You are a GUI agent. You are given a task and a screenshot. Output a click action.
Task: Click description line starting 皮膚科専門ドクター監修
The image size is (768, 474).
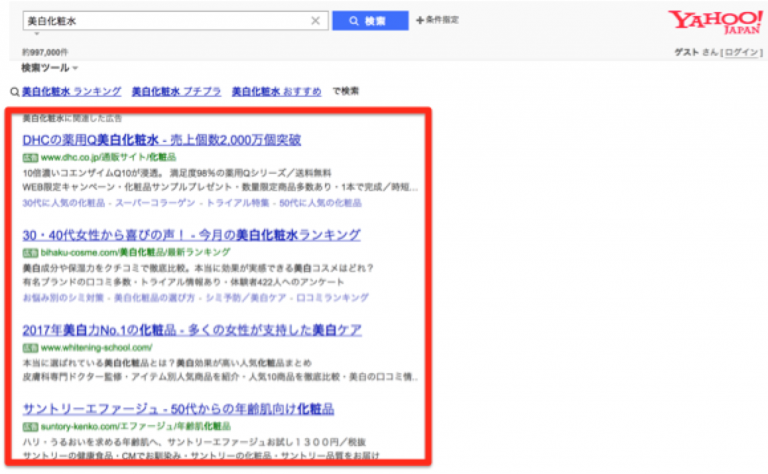click(220, 377)
